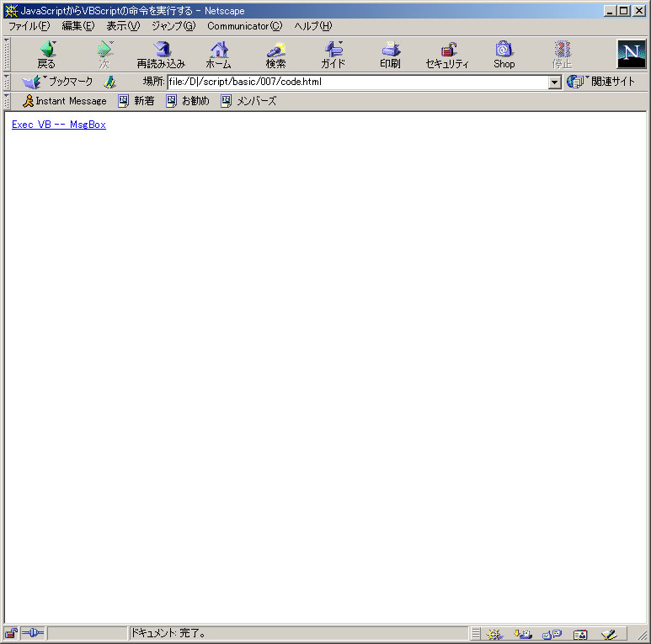The image size is (651, 644).
Task: Open the お勧め personal toolbar link
Action: (188, 101)
